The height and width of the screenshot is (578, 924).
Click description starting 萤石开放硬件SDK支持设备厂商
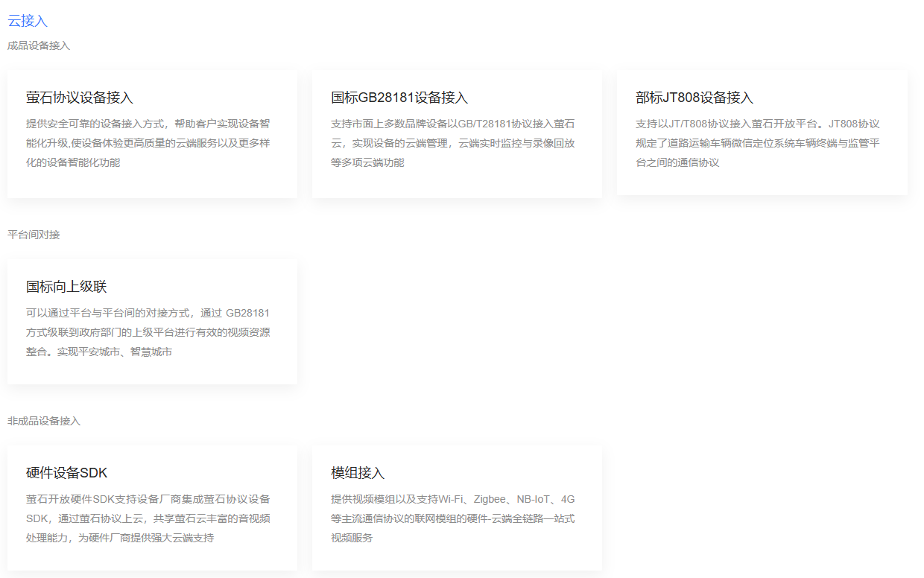(148, 518)
